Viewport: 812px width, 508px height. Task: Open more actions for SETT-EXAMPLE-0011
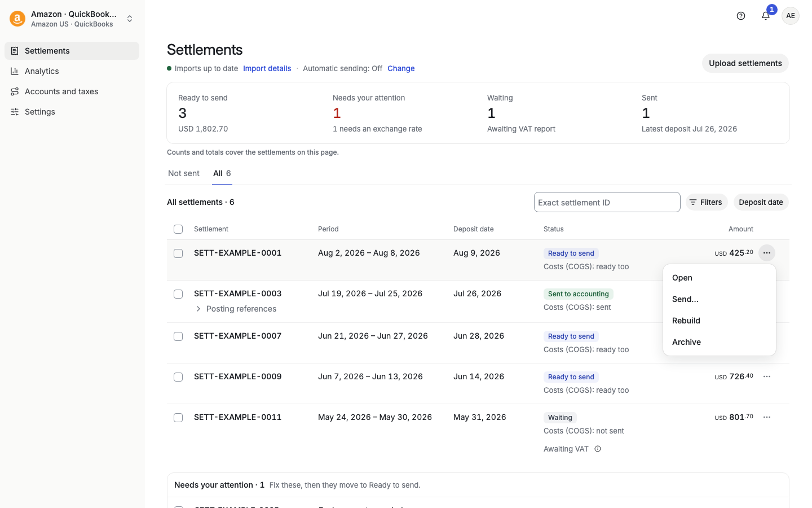(767, 417)
